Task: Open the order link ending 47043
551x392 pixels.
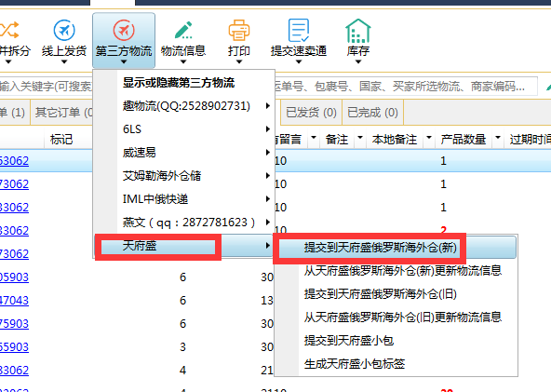Action: pyautogui.click(x=14, y=301)
